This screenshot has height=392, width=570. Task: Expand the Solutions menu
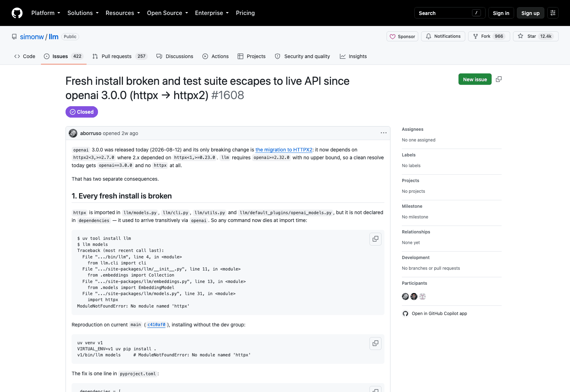click(x=83, y=13)
